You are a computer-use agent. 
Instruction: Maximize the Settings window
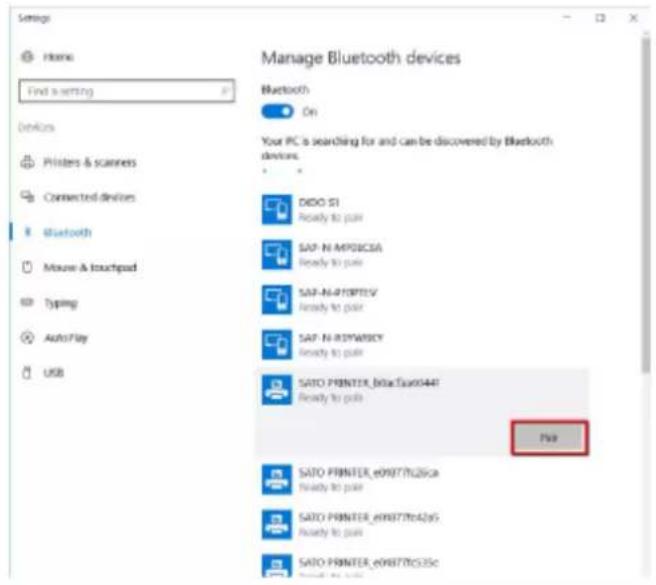[600, 18]
